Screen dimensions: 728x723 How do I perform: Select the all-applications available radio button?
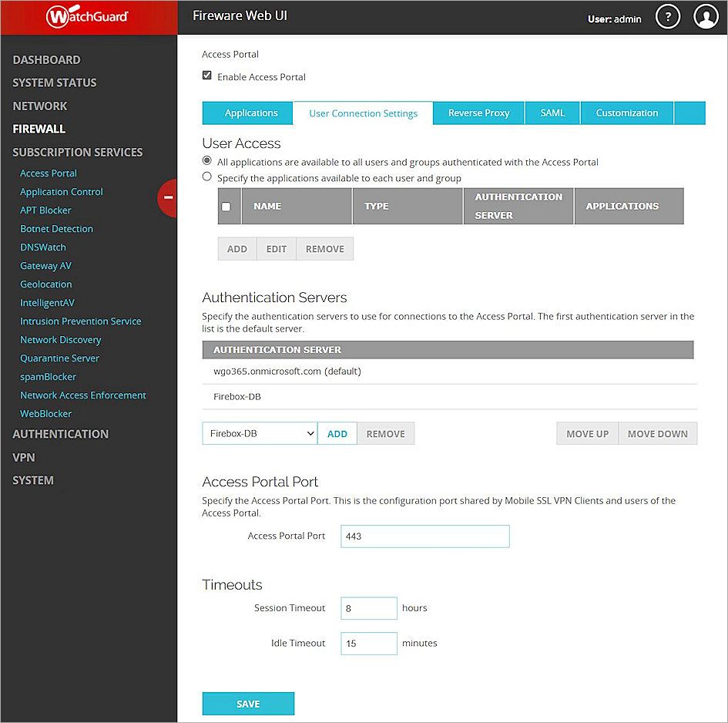[206, 160]
